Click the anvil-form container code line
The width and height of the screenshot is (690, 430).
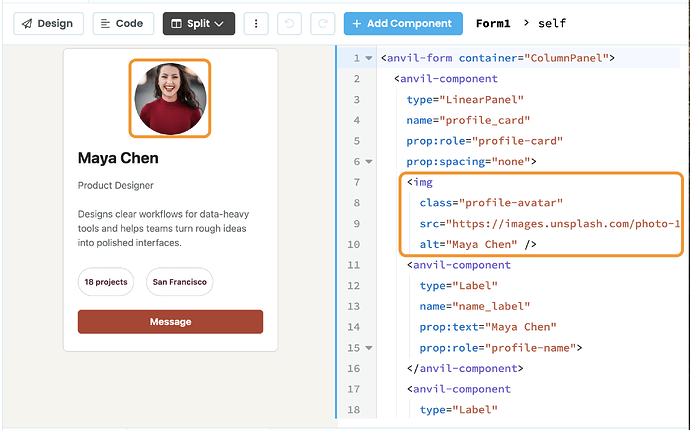tap(498, 58)
